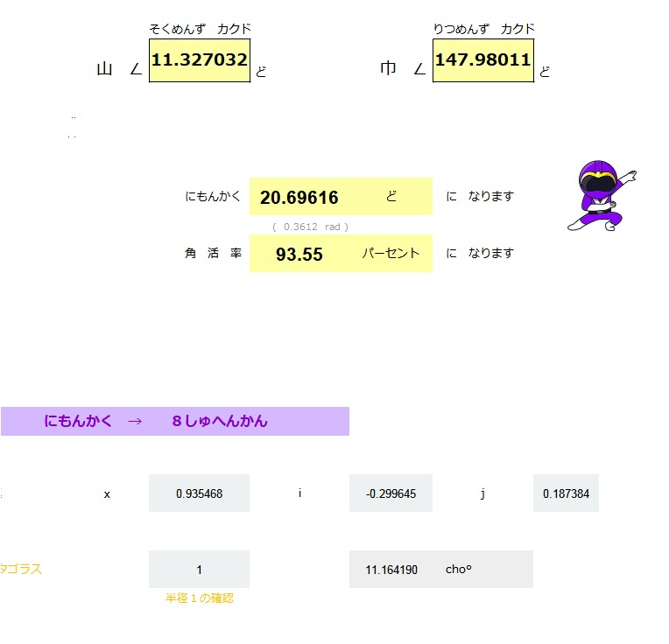Click the purple にもんかく → 8しゅへんかん banner

174,421
